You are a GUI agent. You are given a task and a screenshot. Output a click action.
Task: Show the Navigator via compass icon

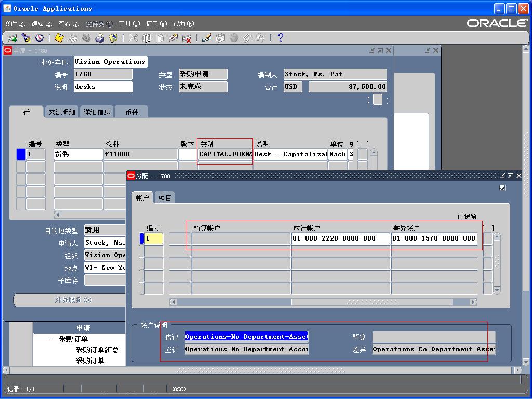pos(39,38)
